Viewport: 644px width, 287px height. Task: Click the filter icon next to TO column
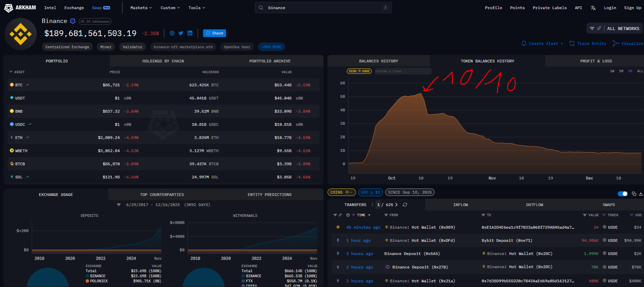(483, 215)
